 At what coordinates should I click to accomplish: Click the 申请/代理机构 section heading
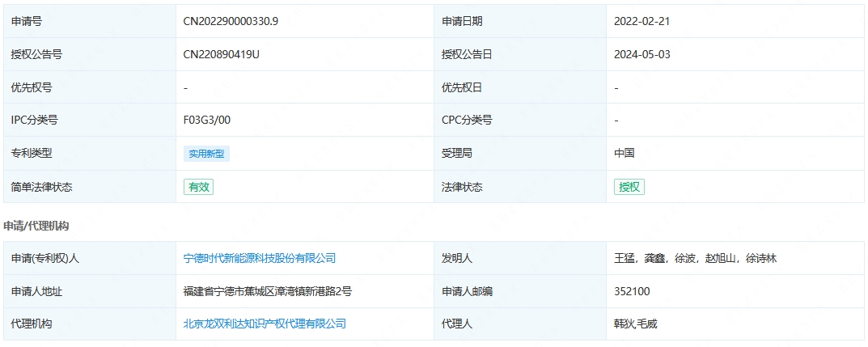tap(36, 225)
